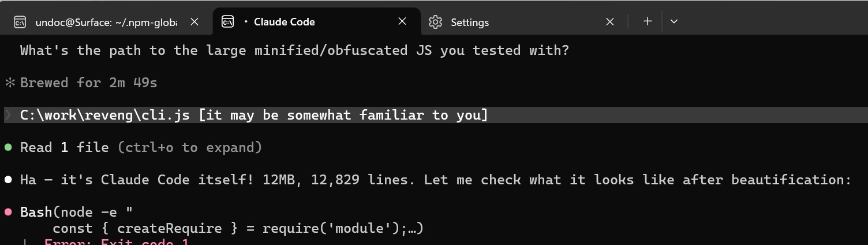868x245 pixels.
Task: Close the undoc@Surface tab
Action: [x=194, y=22]
